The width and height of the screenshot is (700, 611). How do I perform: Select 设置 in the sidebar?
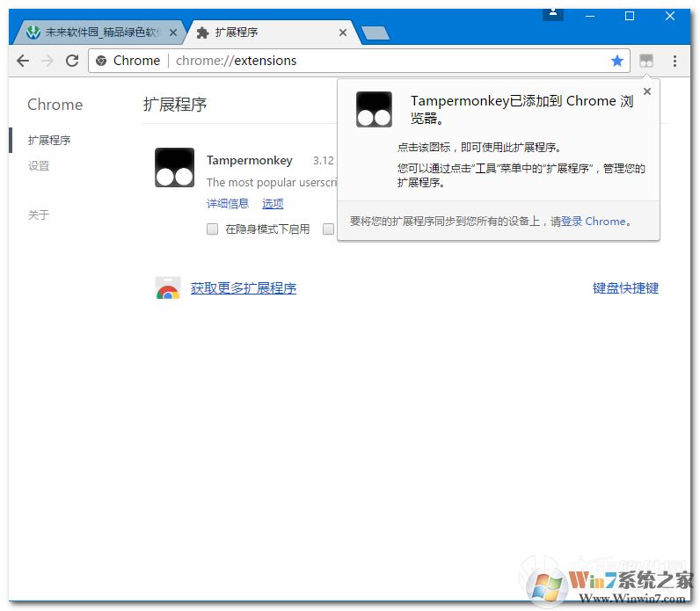pos(39,166)
